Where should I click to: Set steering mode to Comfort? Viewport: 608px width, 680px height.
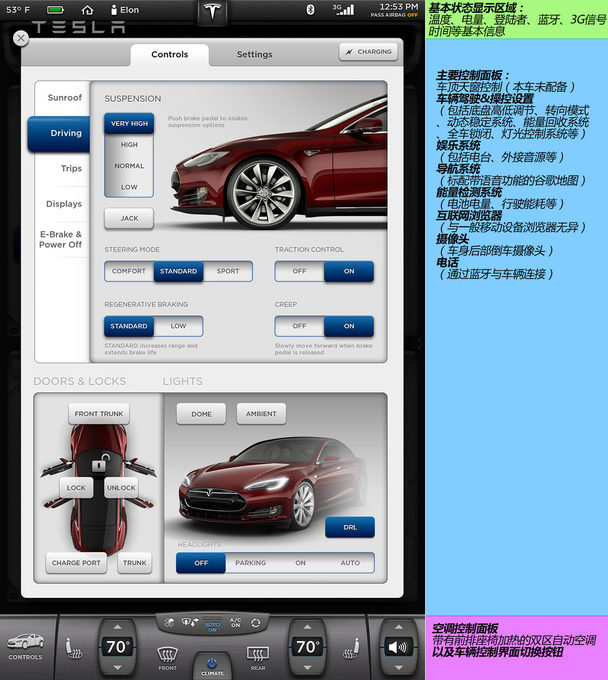tap(129, 271)
